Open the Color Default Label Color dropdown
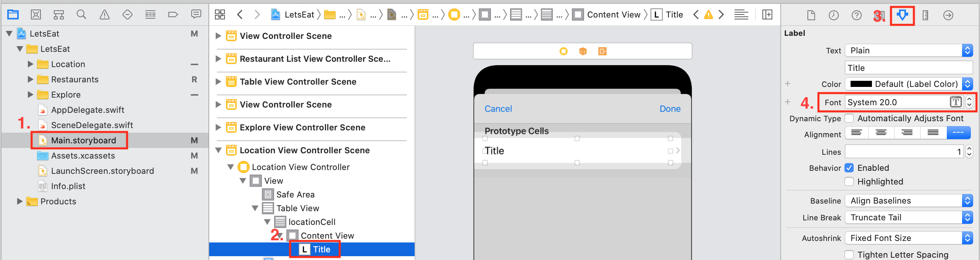 (909, 84)
